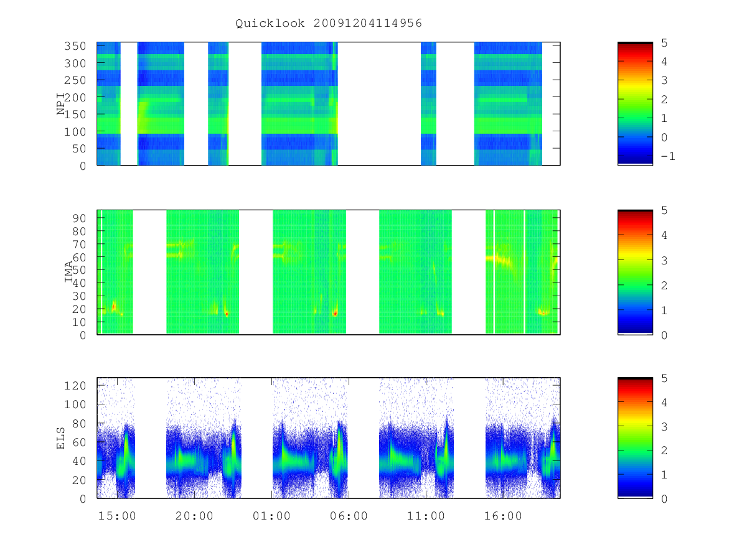The image size is (747, 560).
Task: Click inside the IMA spectrogram panel
Action: 329,272
